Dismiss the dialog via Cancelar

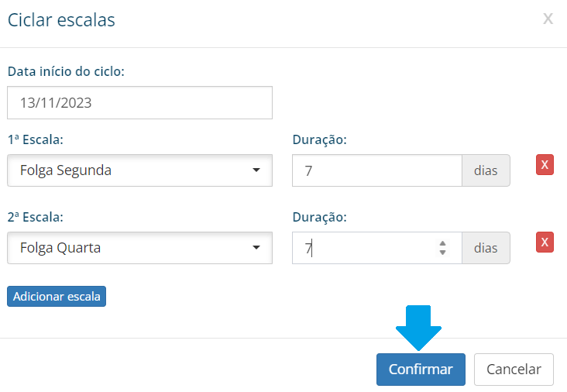tap(514, 370)
